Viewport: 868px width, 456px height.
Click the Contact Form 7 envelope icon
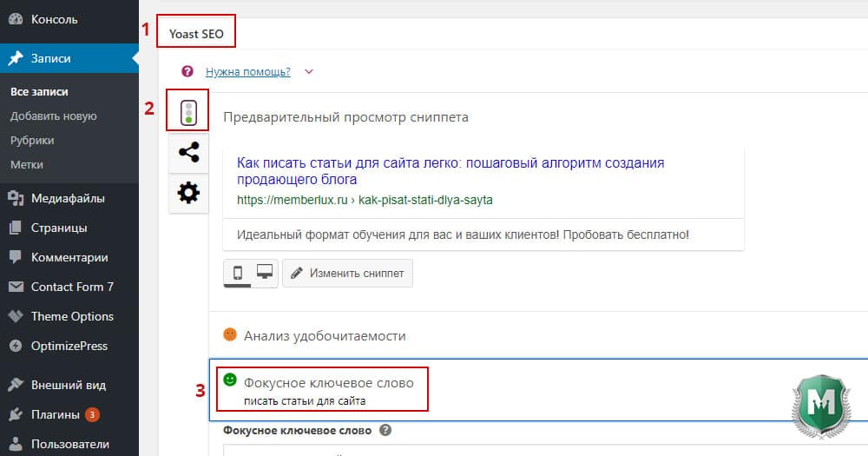click(x=16, y=287)
